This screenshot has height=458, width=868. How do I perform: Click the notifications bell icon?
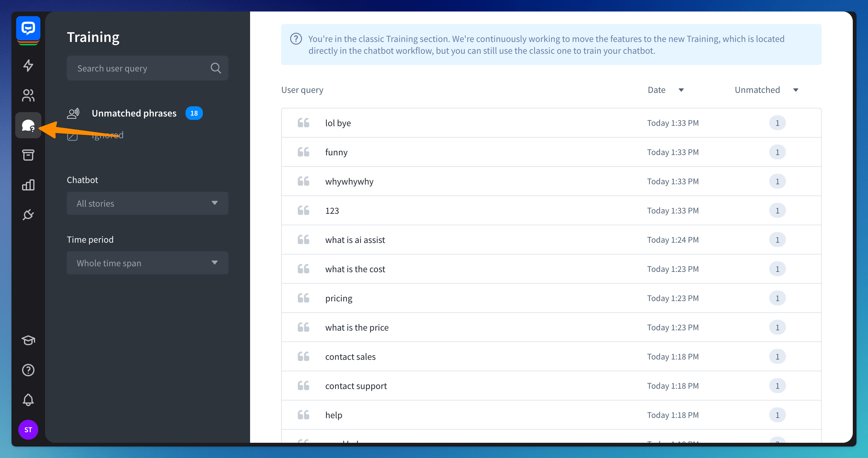tap(28, 400)
